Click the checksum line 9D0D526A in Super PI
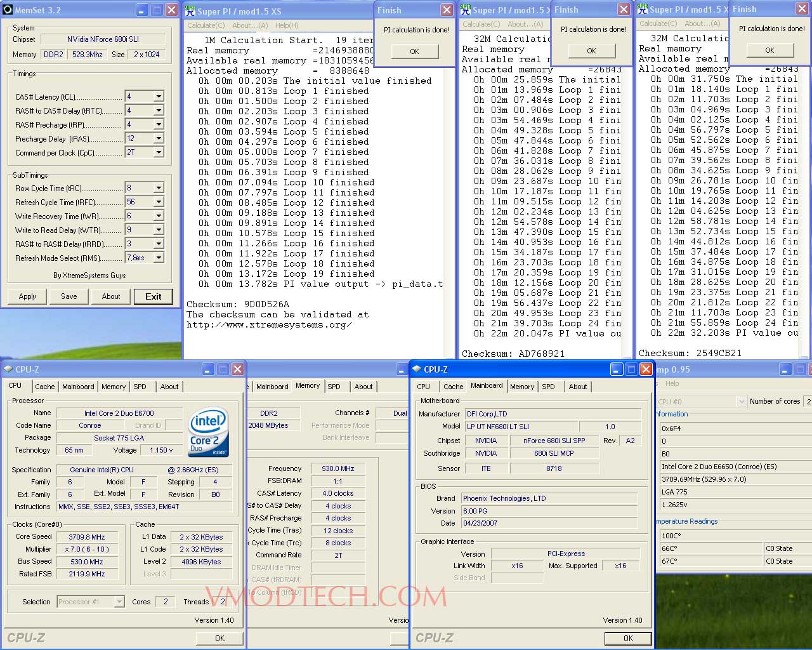This screenshot has height=650, width=812. [x=238, y=304]
